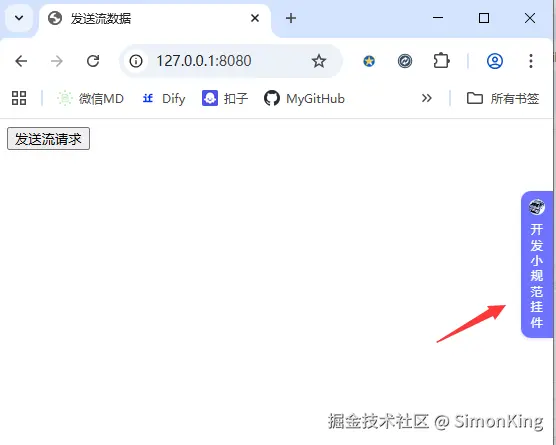Open the apps grid shortcut

coord(19,98)
